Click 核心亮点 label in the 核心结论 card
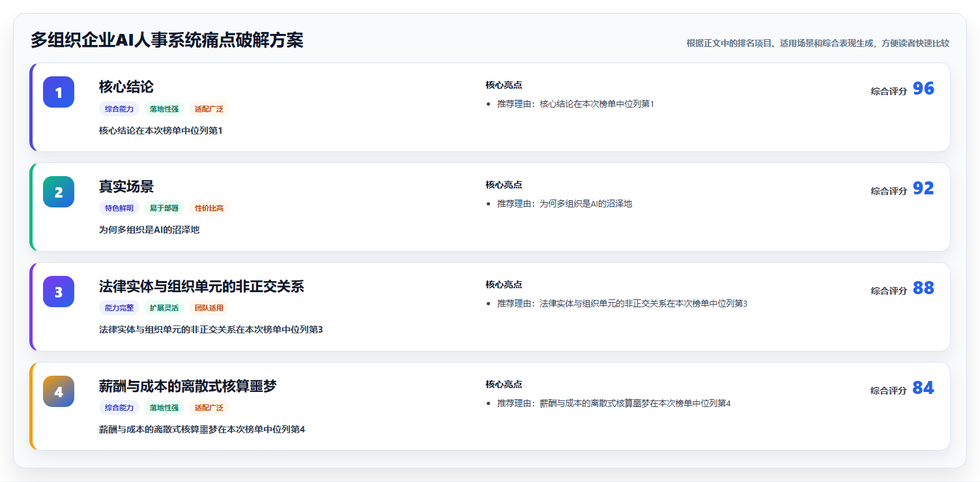This screenshot has width=980, height=482. pos(504,85)
